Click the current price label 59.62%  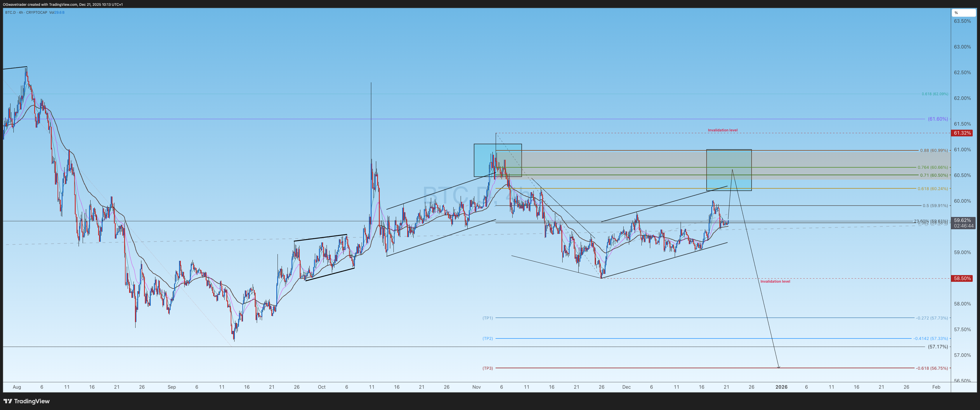point(963,220)
